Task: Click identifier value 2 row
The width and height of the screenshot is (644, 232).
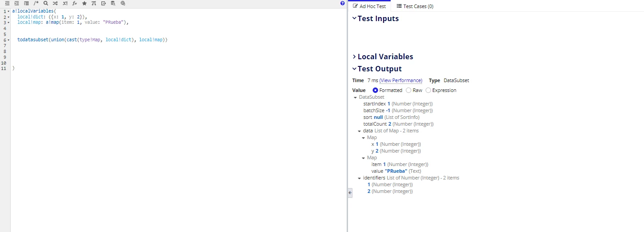Action: [390, 191]
